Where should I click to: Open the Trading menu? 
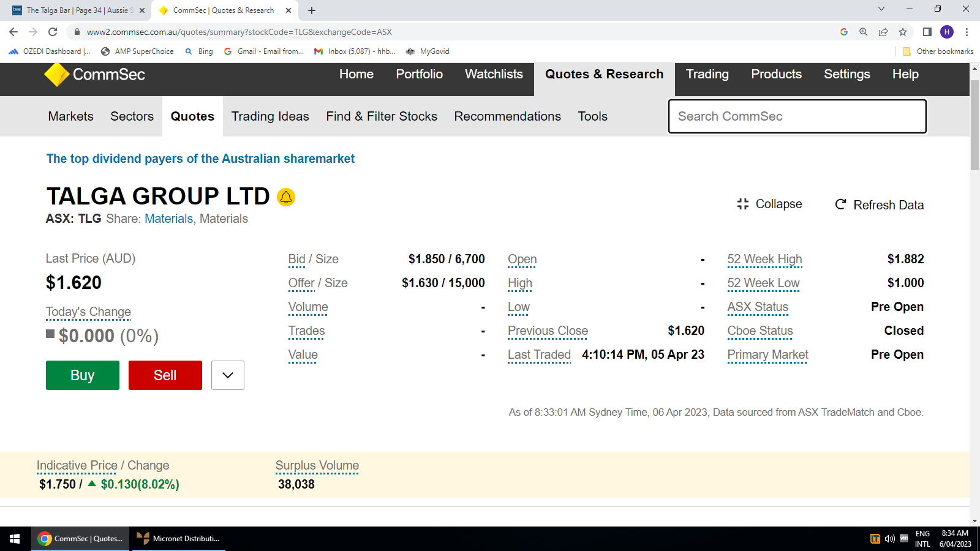pyautogui.click(x=707, y=74)
